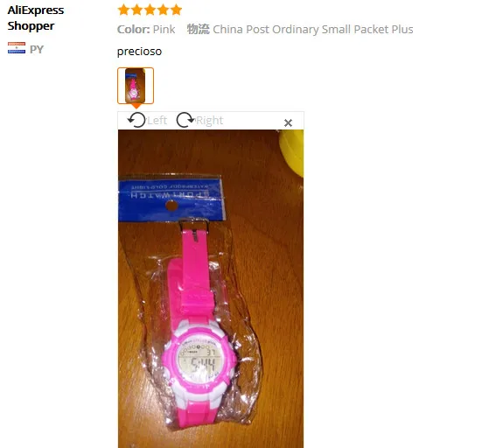Click the PY country code
The width and height of the screenshot is (496, 448).
37,49
